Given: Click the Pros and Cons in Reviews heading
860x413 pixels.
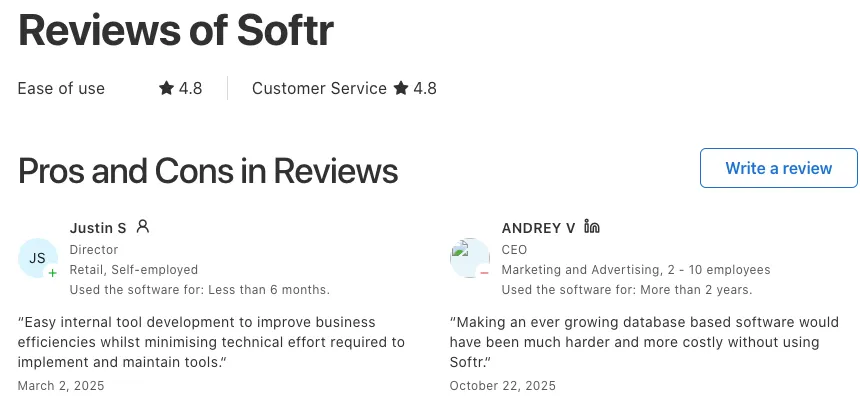Looking at the screenshot, I should pos(208,171).
